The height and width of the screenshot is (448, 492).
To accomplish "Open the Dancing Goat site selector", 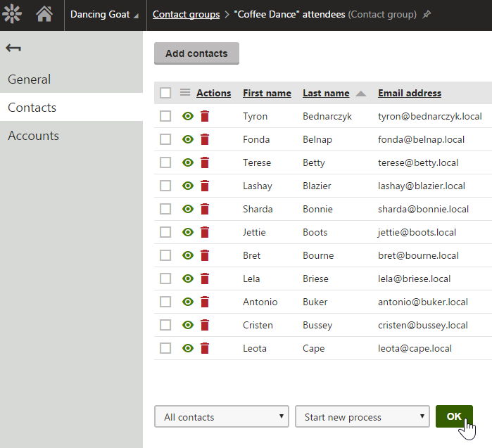I will (104, 15).
